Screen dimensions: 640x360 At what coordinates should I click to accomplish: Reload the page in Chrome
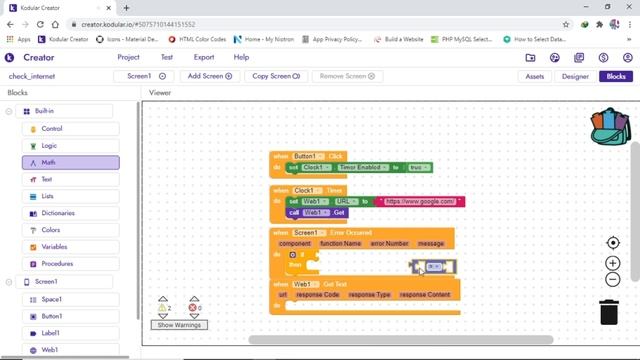coord(40,24)
